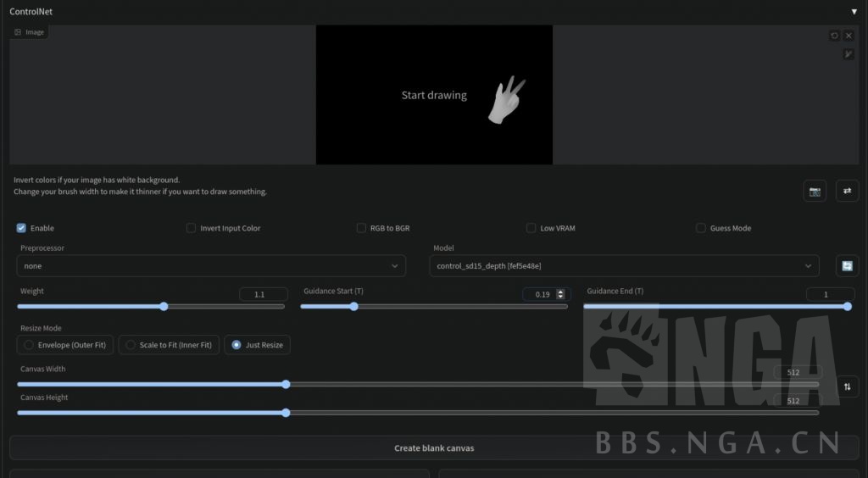Refresh the model list with blue refresh icon
Screen dimensions: 868x478
click(x=847, y=266)
